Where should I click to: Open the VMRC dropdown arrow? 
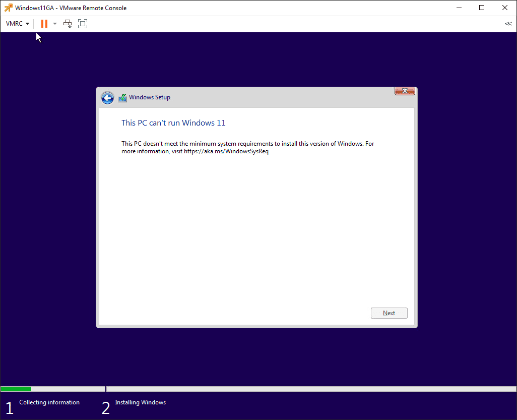click(27, 23)
